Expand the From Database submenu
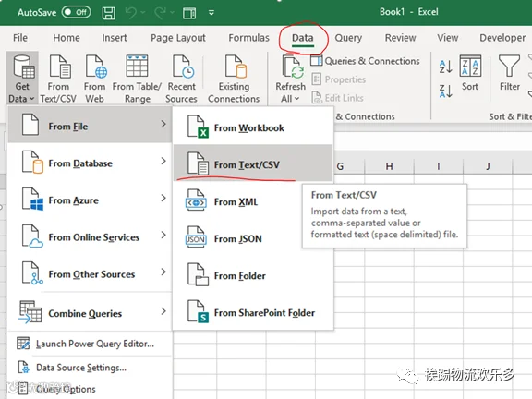 90,163
